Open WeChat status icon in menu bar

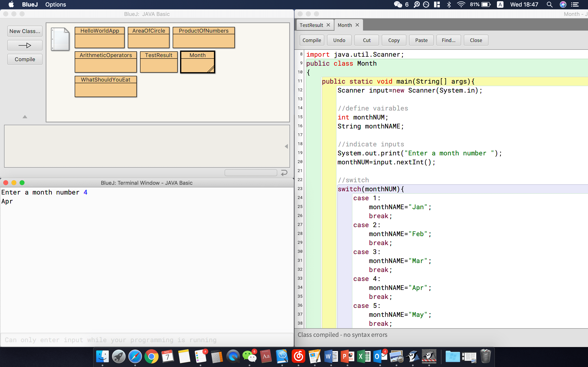398,5
